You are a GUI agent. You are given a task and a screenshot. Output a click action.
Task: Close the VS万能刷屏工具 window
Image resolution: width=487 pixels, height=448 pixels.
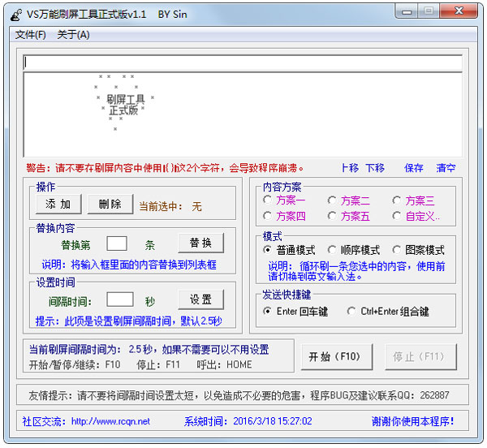coord(459,11)
